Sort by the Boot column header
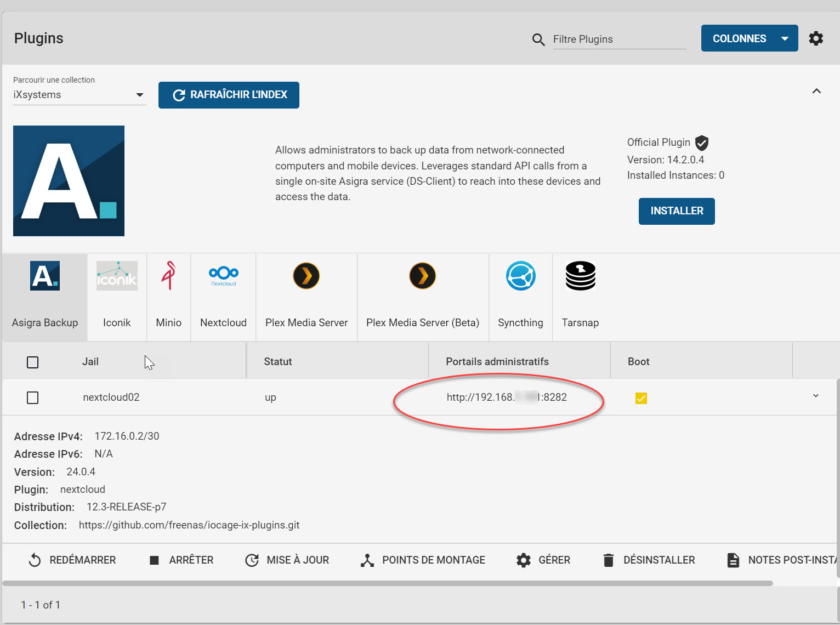840x625 pixels. 639,362
